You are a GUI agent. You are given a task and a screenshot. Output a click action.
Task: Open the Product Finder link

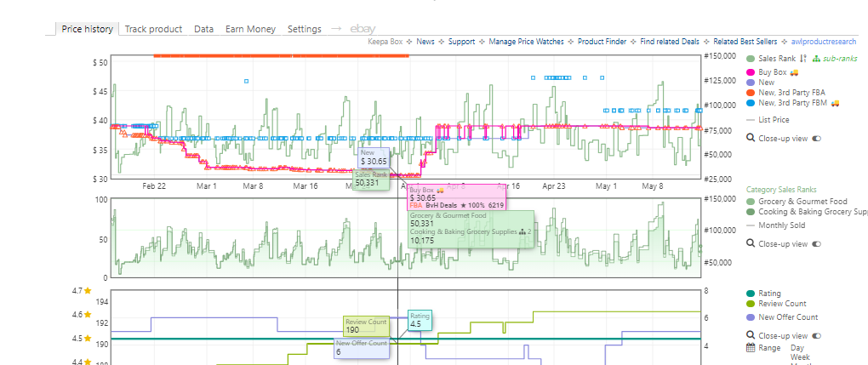pos(602,42)
